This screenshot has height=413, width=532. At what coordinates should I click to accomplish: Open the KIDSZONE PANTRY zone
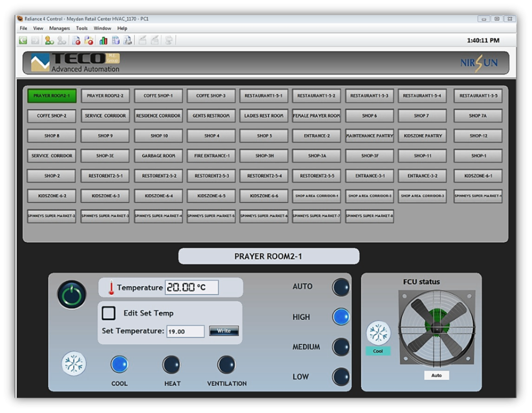coord(422,136)
